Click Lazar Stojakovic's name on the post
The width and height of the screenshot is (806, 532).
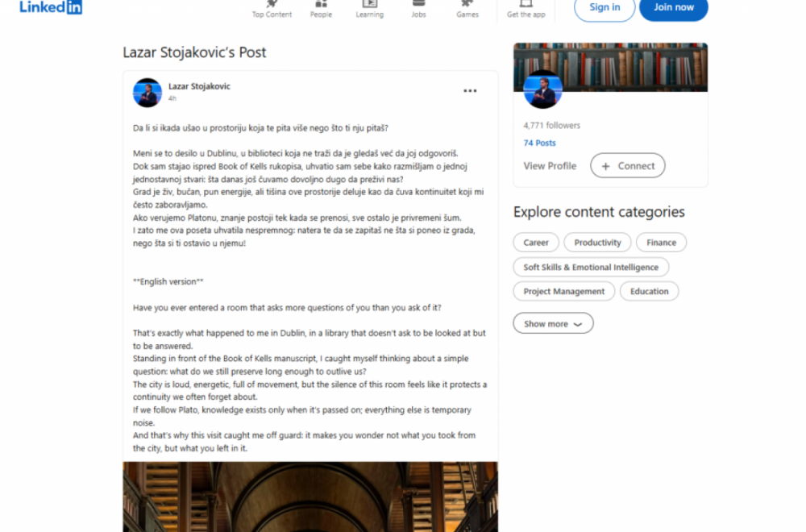tap(197, 86)
